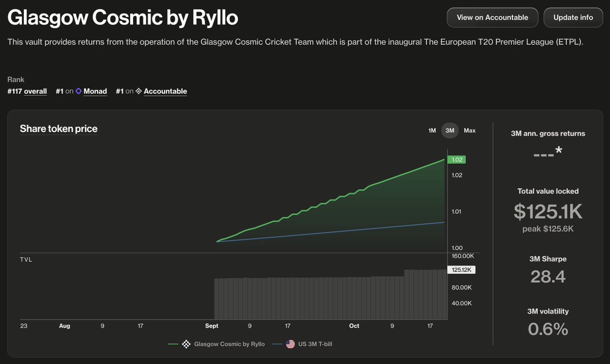This screenshot has height=364, width=610.
Task: Click the 3M ann. gross returns label
Action: [x=548, y=134]
